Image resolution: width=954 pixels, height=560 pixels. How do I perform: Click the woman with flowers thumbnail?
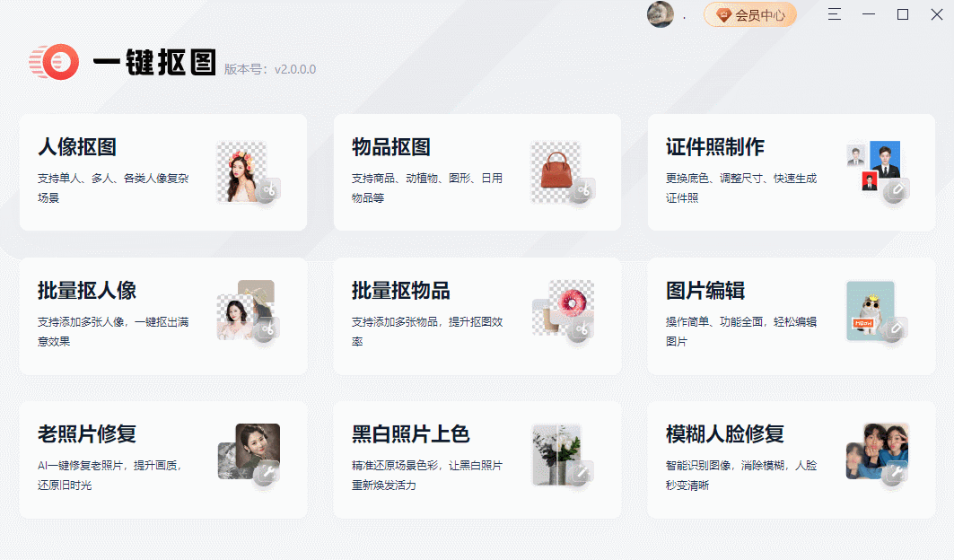click(241, 171)
